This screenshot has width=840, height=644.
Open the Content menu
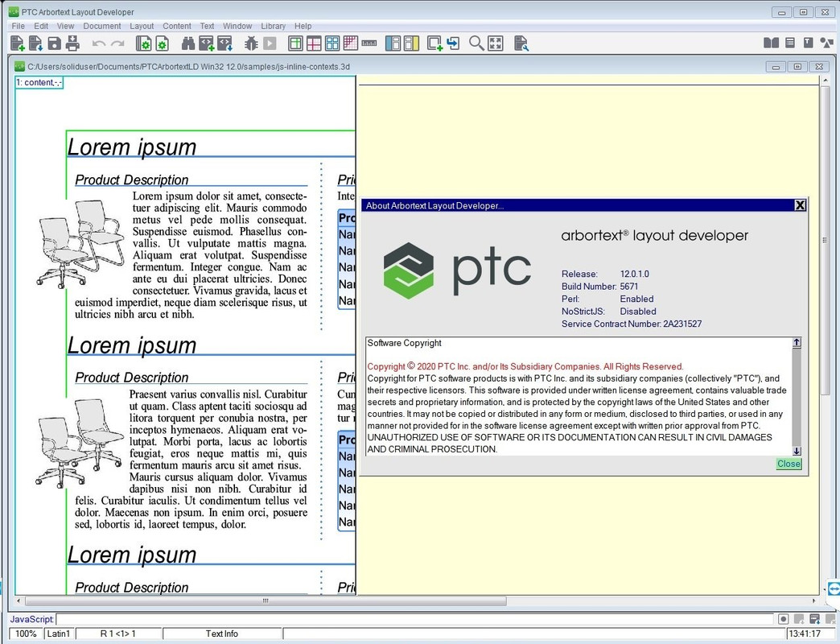177,26
